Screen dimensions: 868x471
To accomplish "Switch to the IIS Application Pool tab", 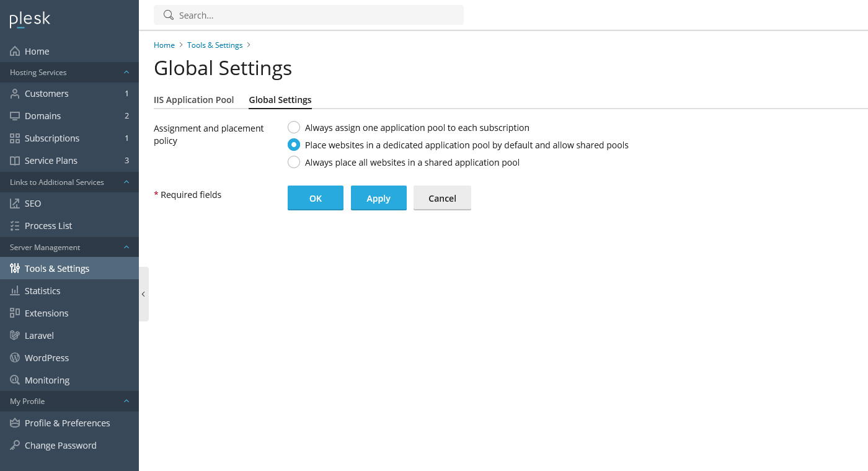I will 193,100.
